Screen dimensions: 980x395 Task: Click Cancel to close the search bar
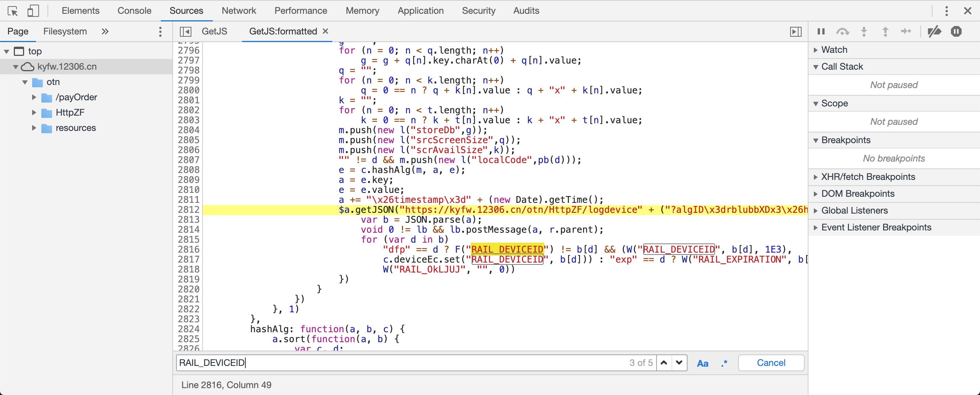coord(771,363)
